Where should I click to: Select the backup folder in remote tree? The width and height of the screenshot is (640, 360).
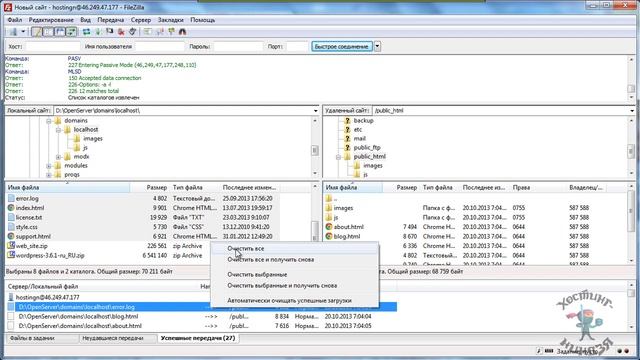coord(363,121)
